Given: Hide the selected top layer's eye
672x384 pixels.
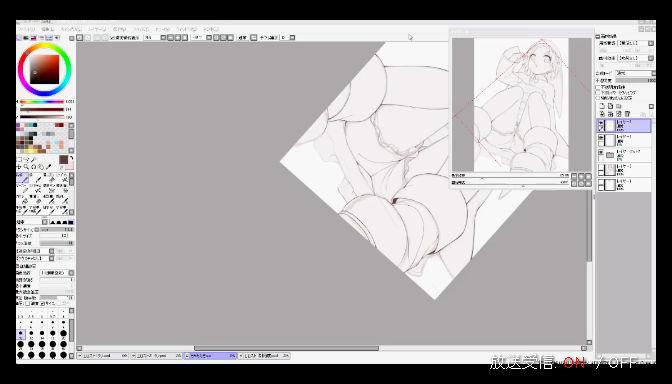Looking at the screenshot, I should click(602, 123).
